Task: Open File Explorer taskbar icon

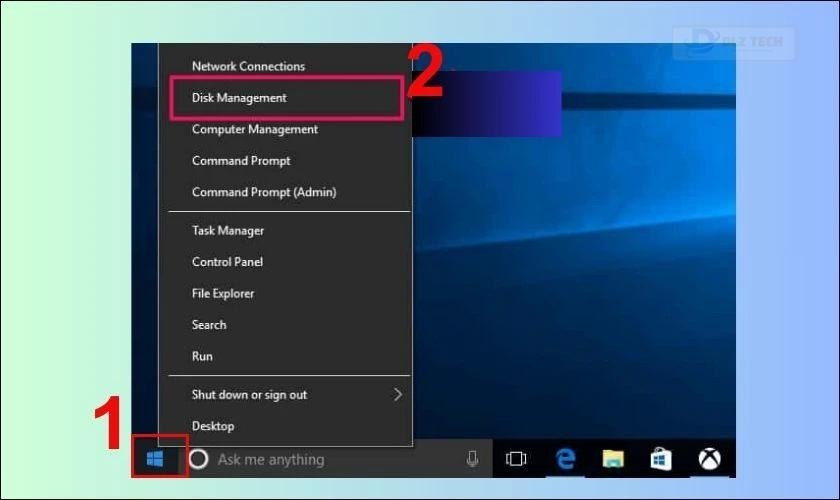Action: pyautogui.click(x=613, y=459)
